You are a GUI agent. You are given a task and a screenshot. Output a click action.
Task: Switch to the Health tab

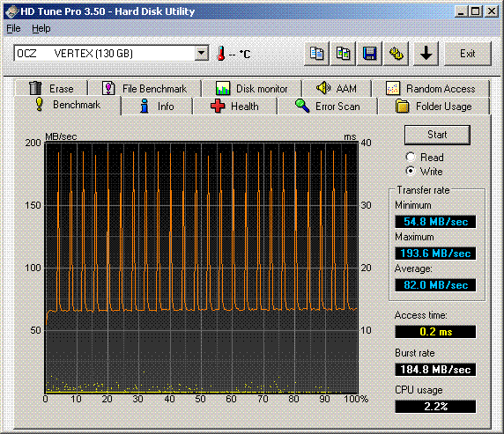tap(235, 106)
